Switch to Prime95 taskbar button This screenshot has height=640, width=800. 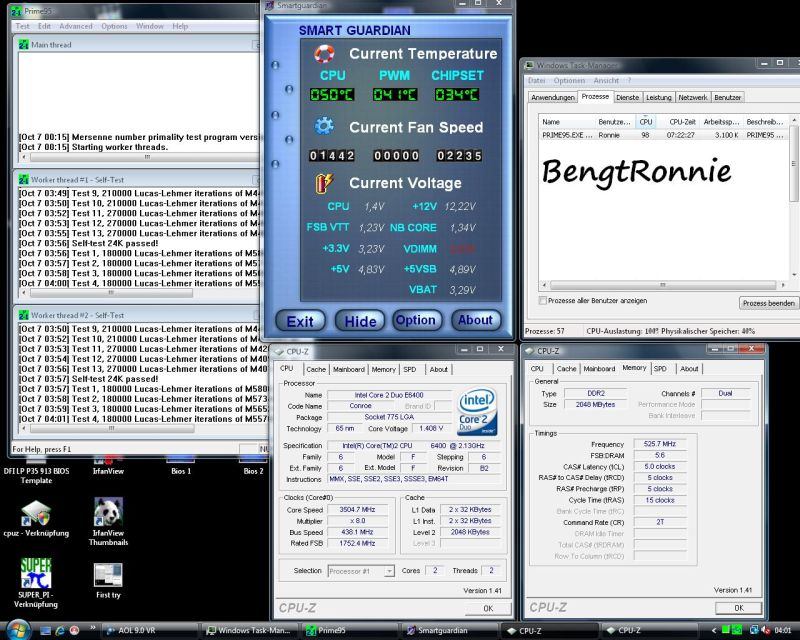pos(349,631)
